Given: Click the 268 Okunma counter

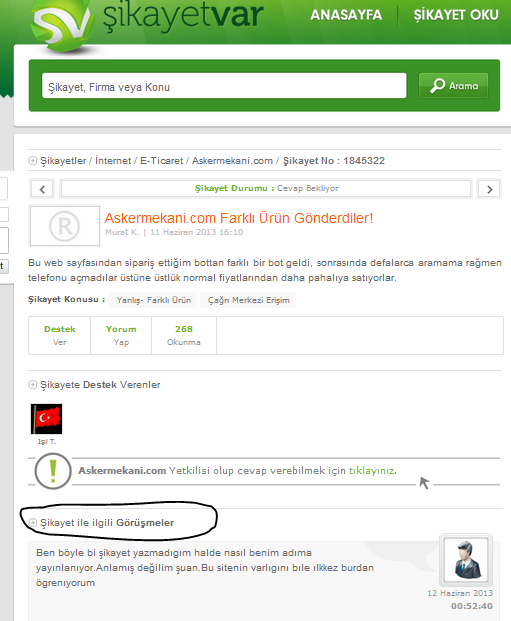Looking at the screenshot, I should click(x=184, y=335).
